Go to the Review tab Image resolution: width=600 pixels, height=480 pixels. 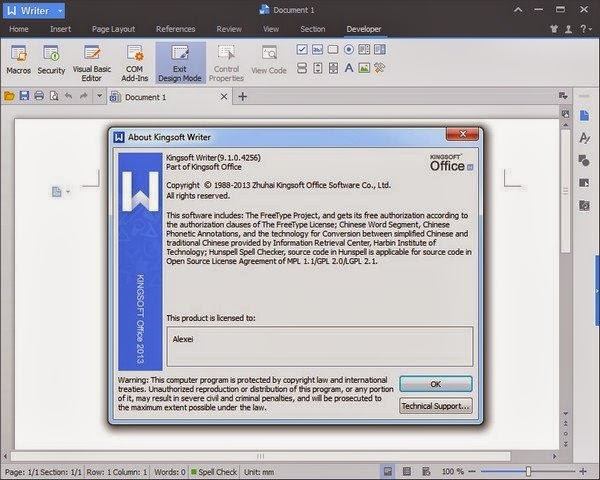click(229, 29)
